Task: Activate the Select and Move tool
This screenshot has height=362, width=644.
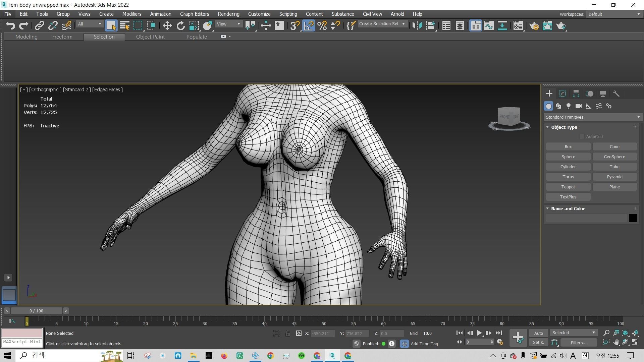Action: click(x=167, y=26)
